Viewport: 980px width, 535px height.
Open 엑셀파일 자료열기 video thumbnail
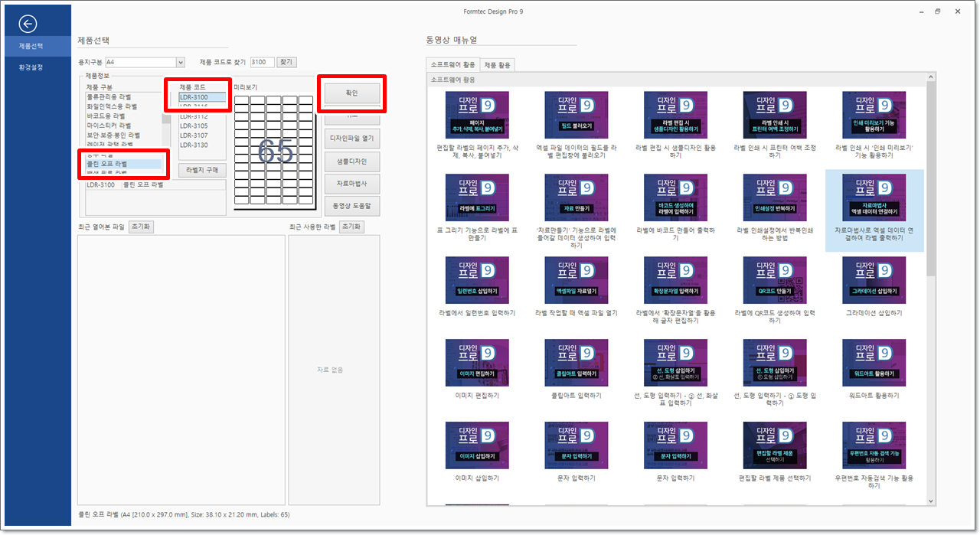tap(577, 280)
